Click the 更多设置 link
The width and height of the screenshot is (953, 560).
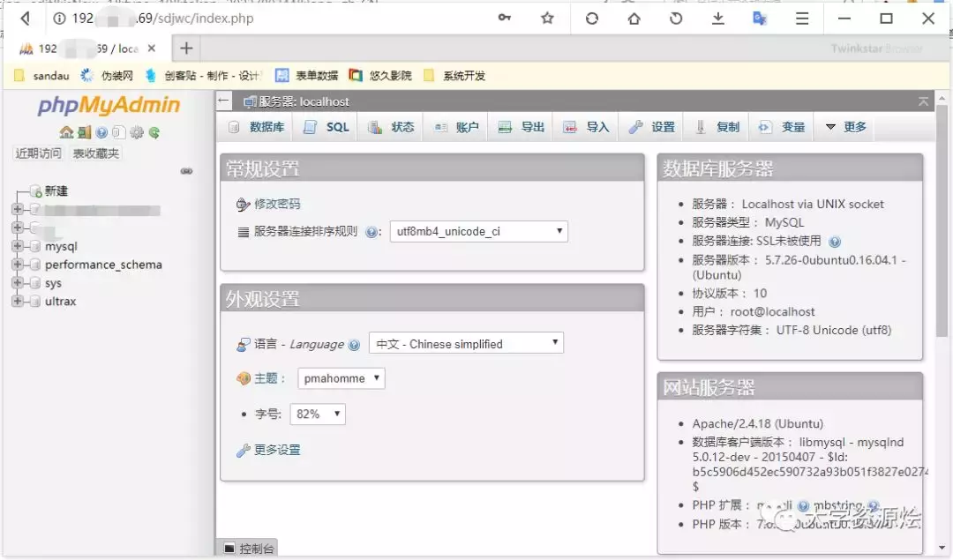click(277, 450)
